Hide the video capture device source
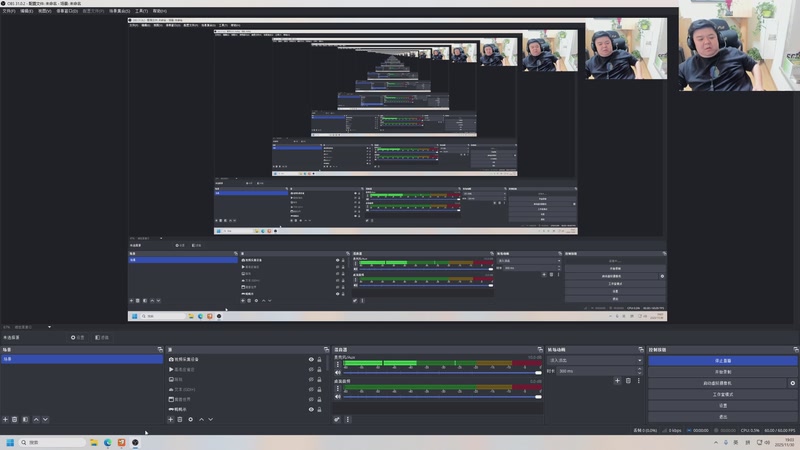 click(x=311, y=359)
